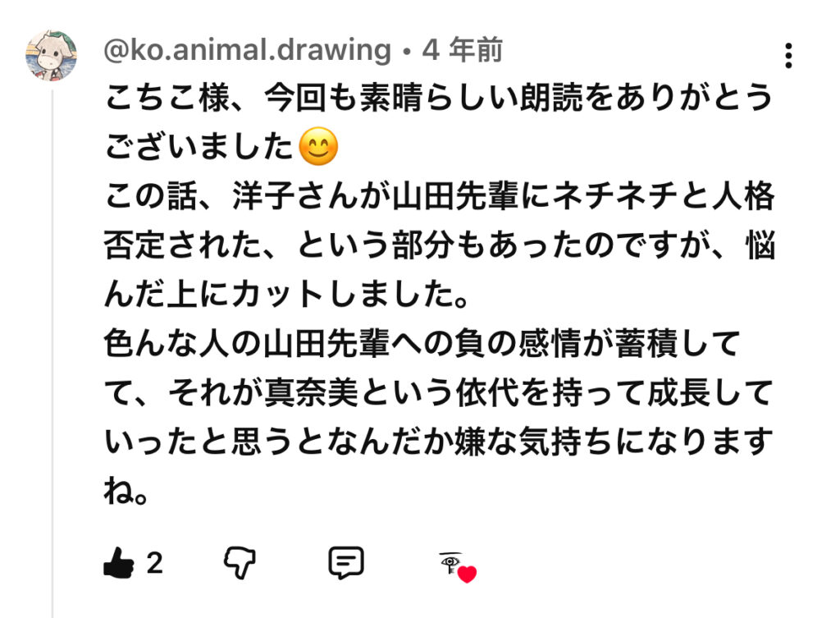Open the three-dot comment options menu

coord(787,55)
